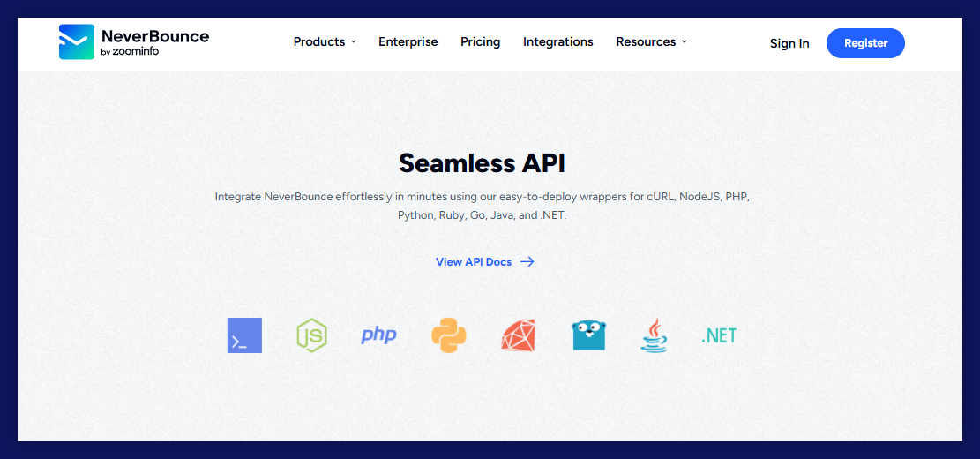Go to the Pricing page
The width and height of the screenshot is (980, 459).
click(x=481, y=41)
